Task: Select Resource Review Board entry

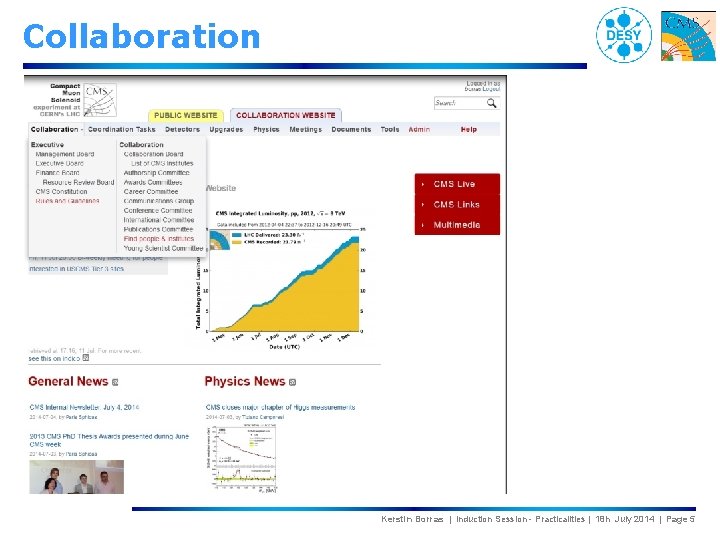Action: click(x=79, y=182)
